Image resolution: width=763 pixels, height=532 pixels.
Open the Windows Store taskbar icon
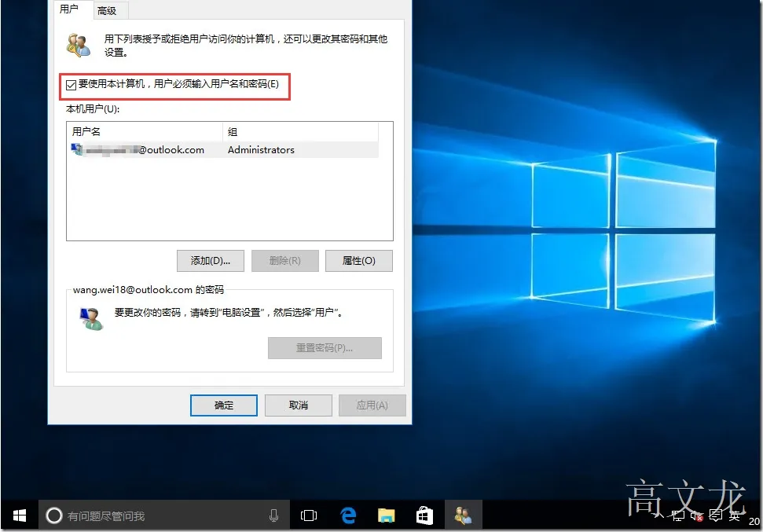click(424, 515)
